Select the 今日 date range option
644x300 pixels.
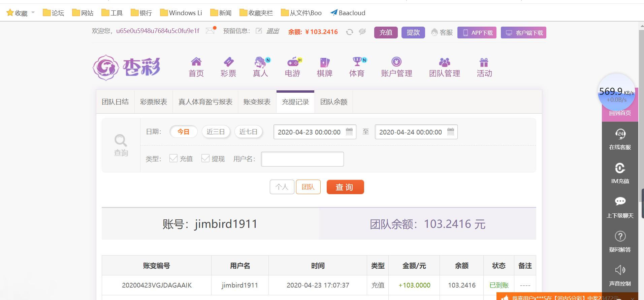(183, 131)
